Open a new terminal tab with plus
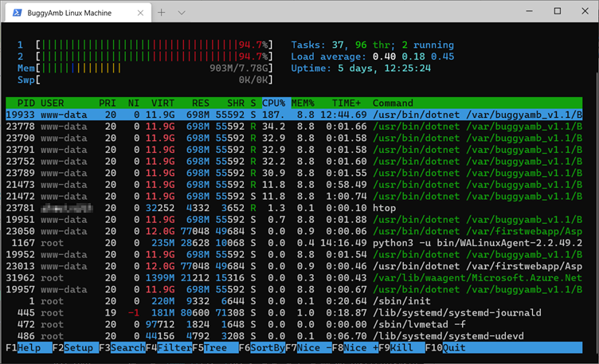The height and width of the screenshot is (364, 599). 161,13
